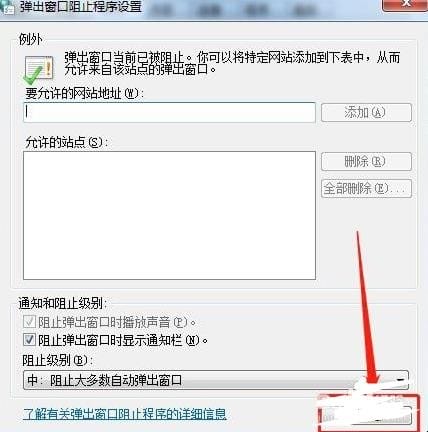428x432 pixels.
Task: Click the arrow of the blocking level dropdown
Action: (401, 380)
